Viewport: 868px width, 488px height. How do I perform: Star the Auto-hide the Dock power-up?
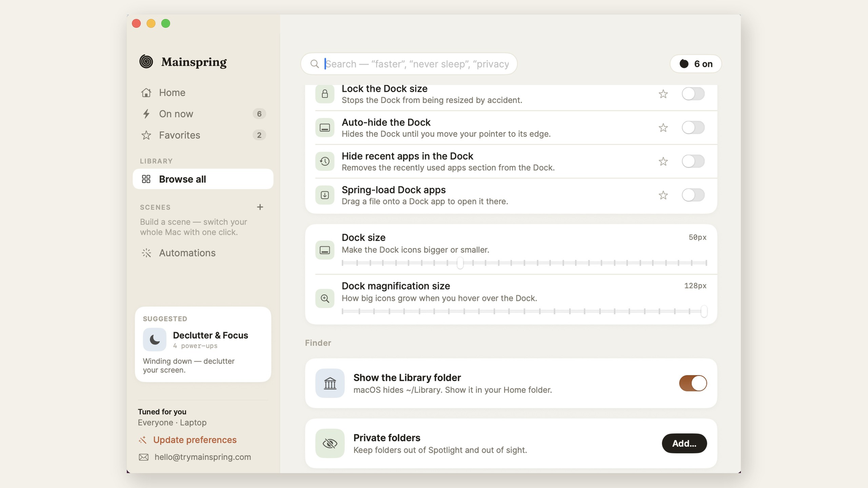(663, 128)
